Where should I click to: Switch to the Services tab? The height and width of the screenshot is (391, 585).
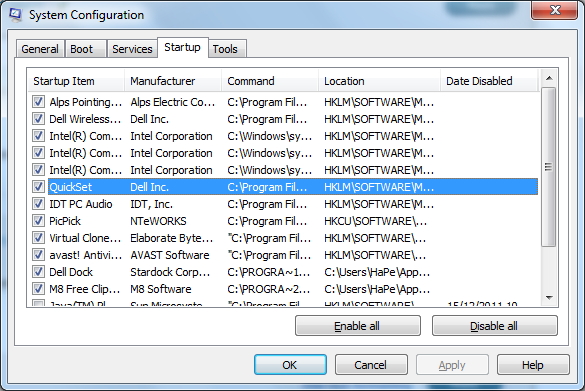[x=132, y=49]
